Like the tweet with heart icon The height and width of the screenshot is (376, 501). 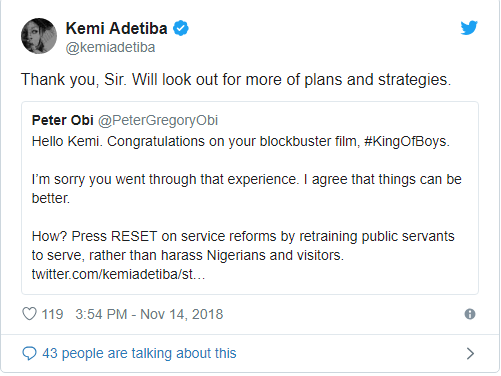coord(29,314)
